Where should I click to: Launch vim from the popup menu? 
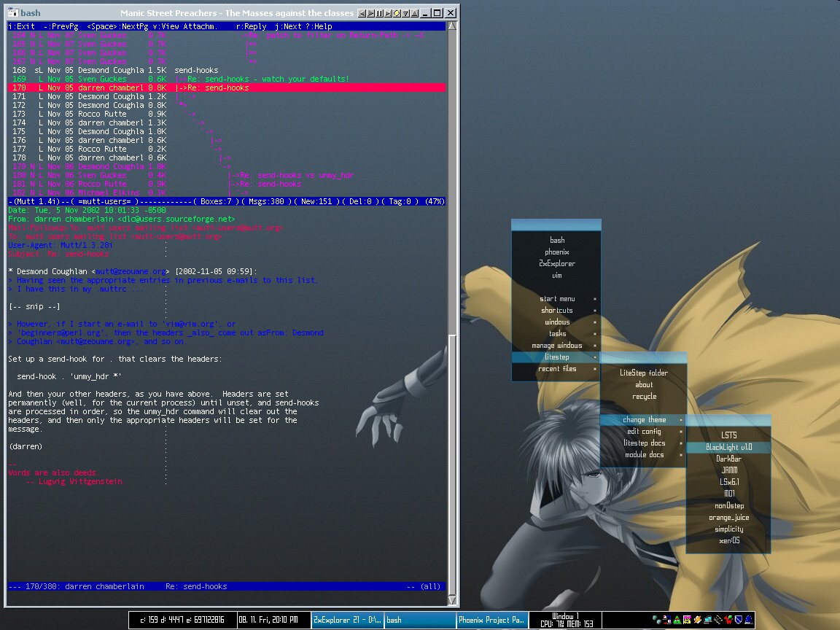click(557, 276)
